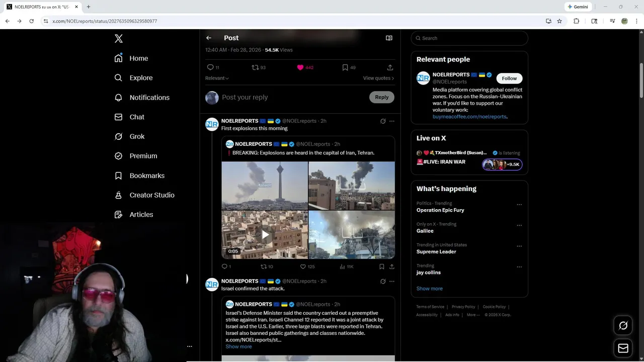This screenshot has height=362, width=644.
Task: Expand the Relevant replies sort dropdown
Action: (217, 78)
